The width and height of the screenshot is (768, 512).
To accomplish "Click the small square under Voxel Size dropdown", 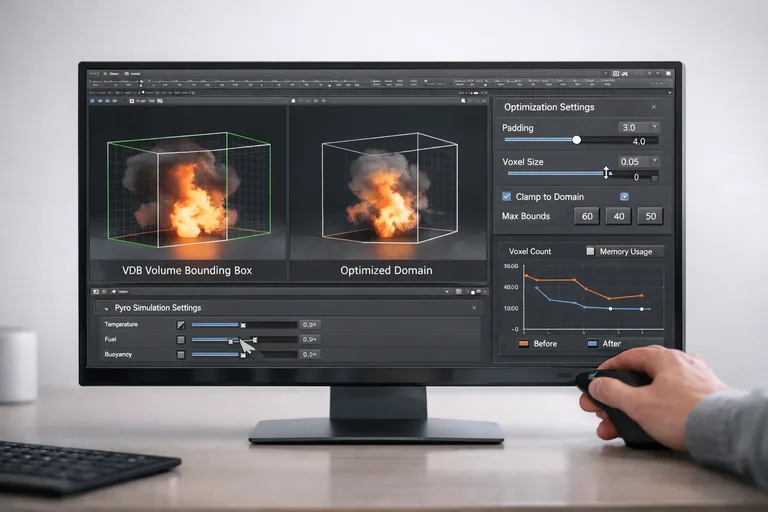I will tap(654, 177).
